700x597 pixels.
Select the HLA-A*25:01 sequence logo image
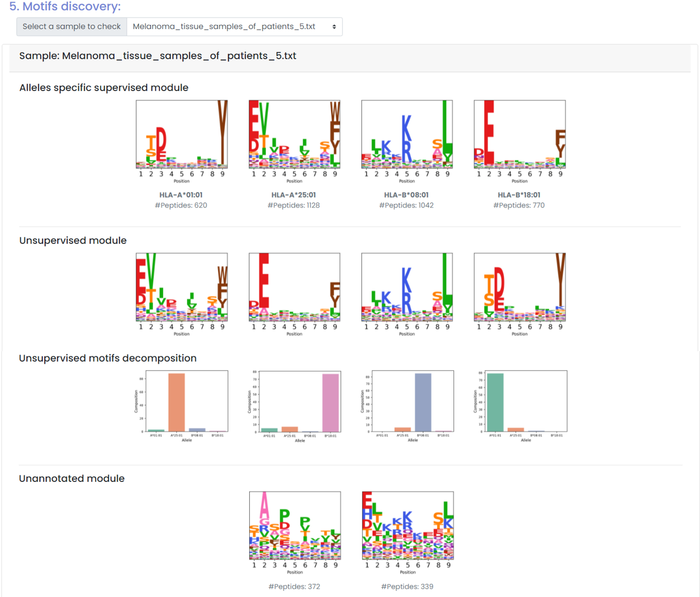(294, 135)
